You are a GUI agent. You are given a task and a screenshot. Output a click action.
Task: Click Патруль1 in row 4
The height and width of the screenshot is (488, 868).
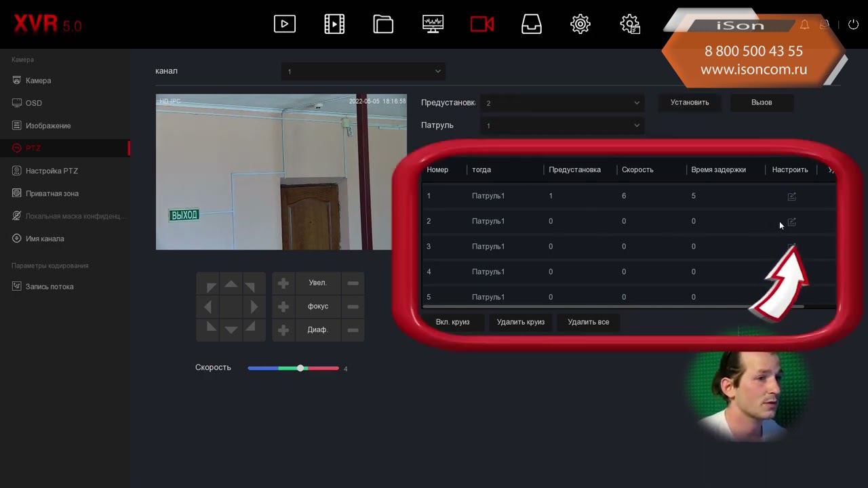click(x=488, y=272)
